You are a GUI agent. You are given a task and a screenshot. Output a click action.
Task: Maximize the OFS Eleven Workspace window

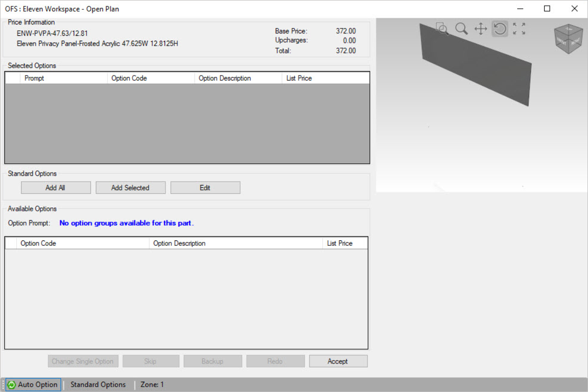[x=547, y=9]
